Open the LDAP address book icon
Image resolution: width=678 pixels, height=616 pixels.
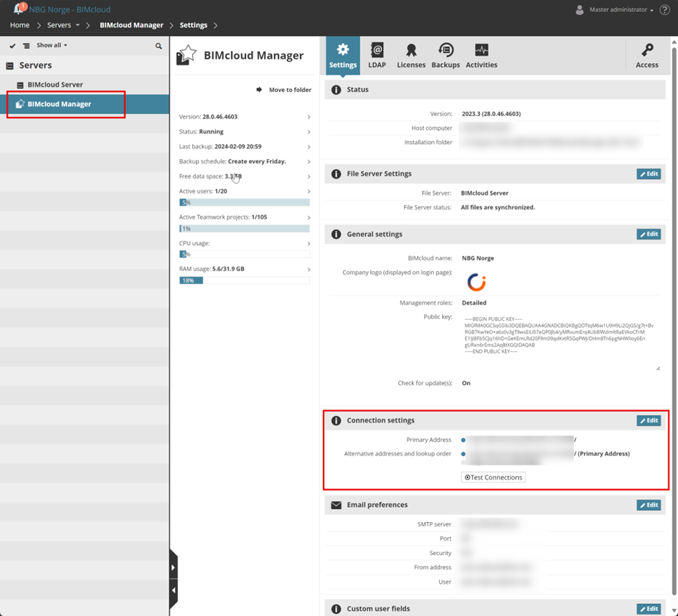[x=377, y=49]
